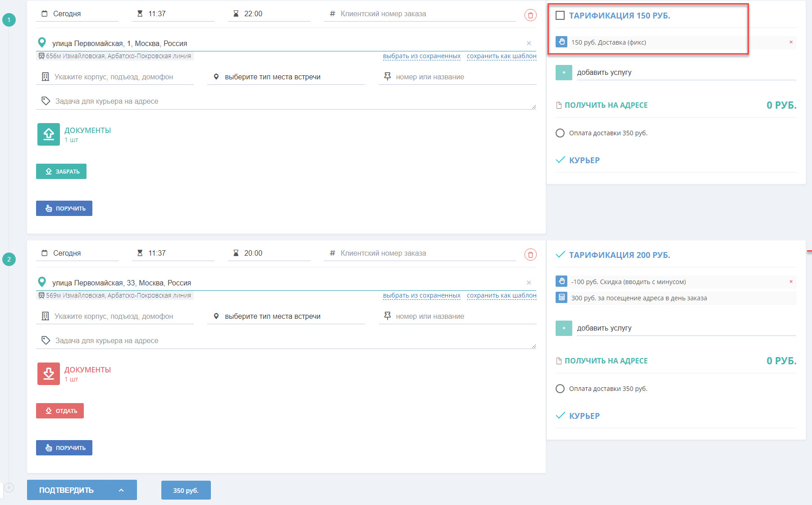Click the ПОРУЧИТЬ button in address 2
The image size is (812, 505).
pyautogui.click(x=64, y=448)
